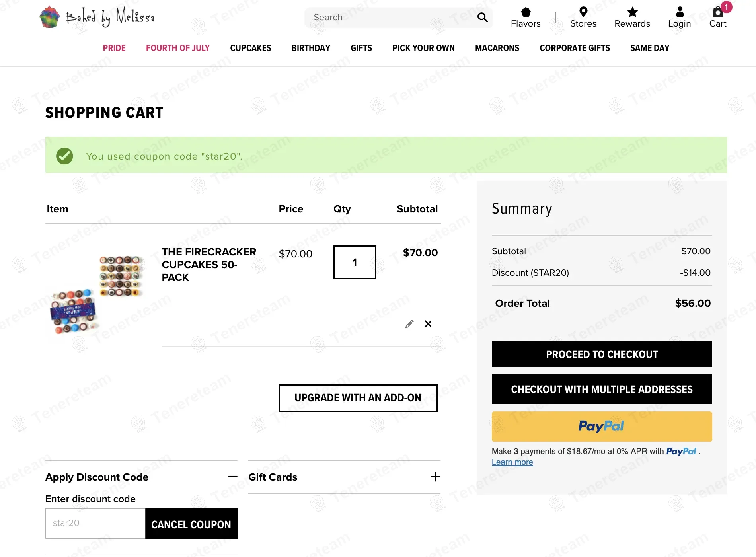Viewport: 756px width, 557px height.
Task: Open the Flavors cupcake icon
Action: click(x=526, y=12)
